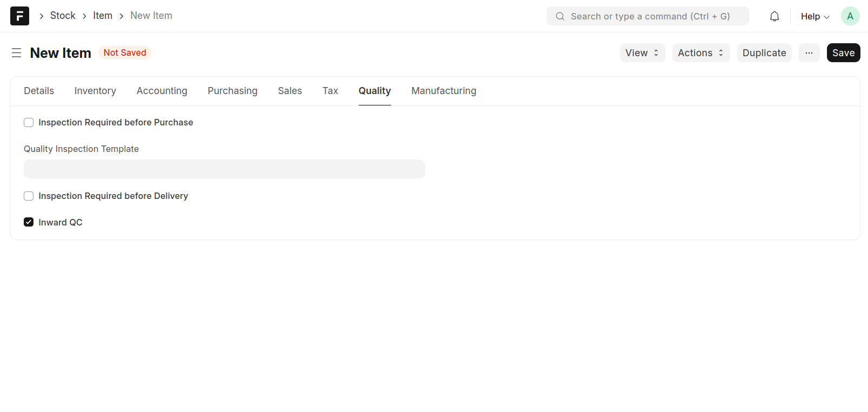Open the notifications bell icon
Viewport: 868px width, 412px height.
click(x=774, y=16)
